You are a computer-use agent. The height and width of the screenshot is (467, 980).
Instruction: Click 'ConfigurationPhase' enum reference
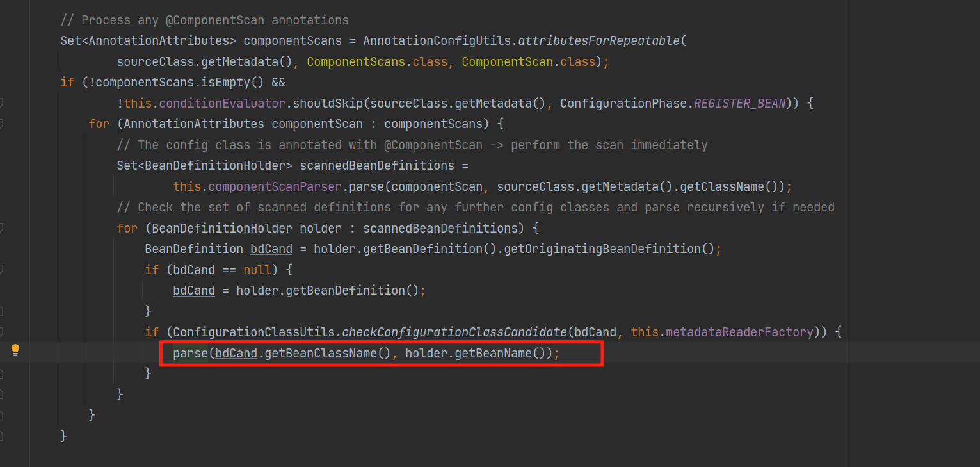pos(623,103)
